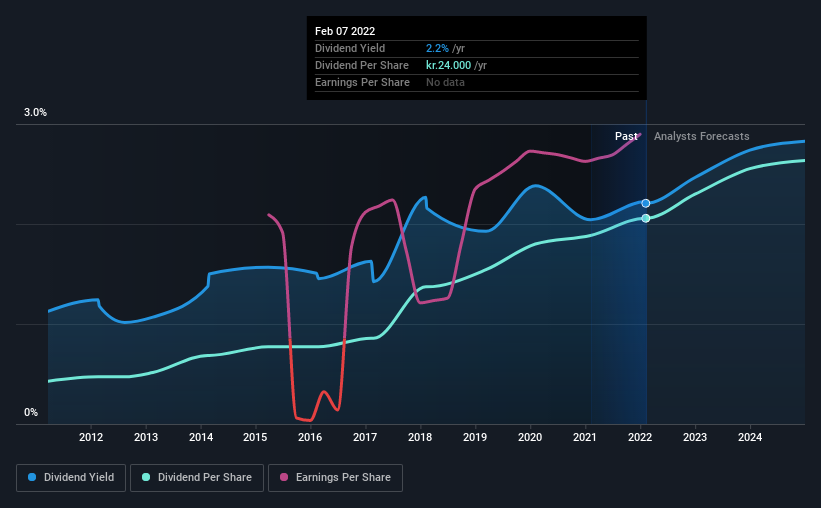821x508 pixels.
Task: Click the blue Dividend Yield legend dot
Action: (x=32, y=477)
